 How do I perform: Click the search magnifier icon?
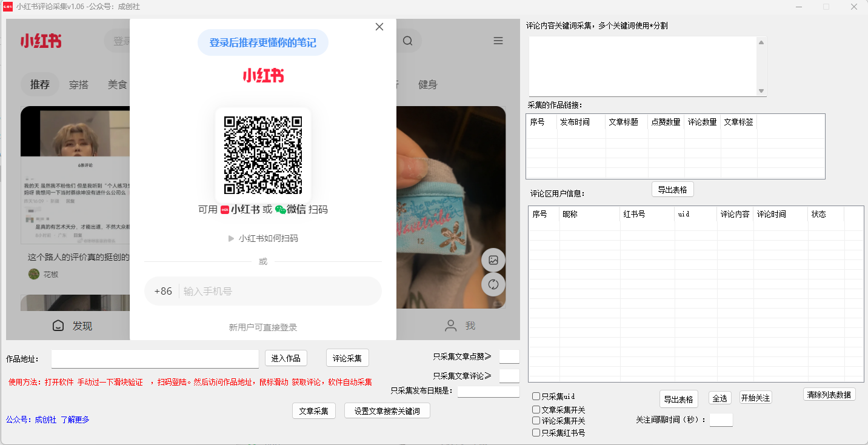pyautogui.click(x=407, y=41)
